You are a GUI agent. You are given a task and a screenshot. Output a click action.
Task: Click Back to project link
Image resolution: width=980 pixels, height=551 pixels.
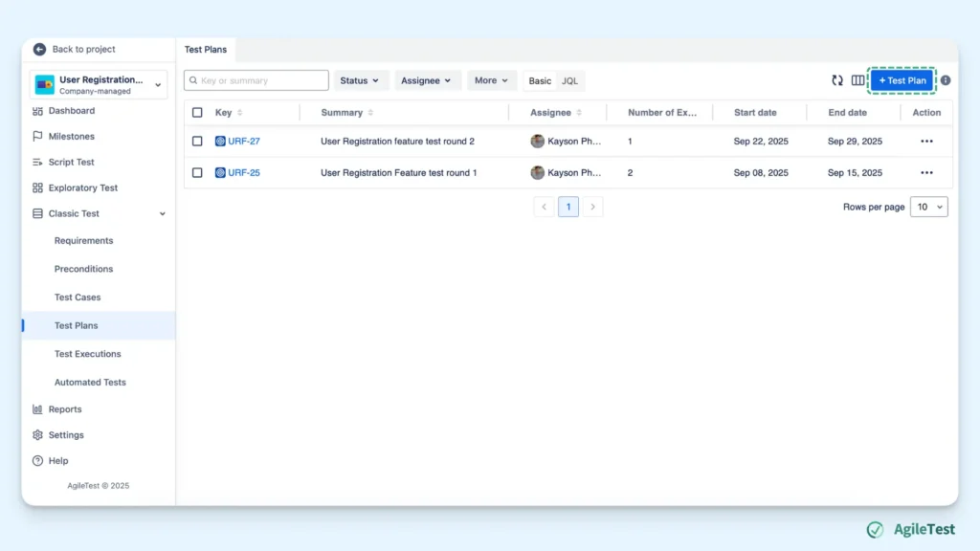[x=84, y=49]
